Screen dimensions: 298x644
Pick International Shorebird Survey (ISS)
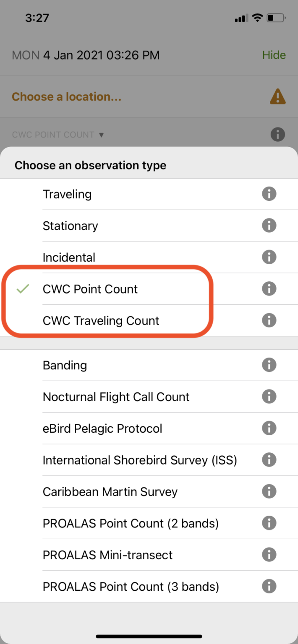(140, 460)
